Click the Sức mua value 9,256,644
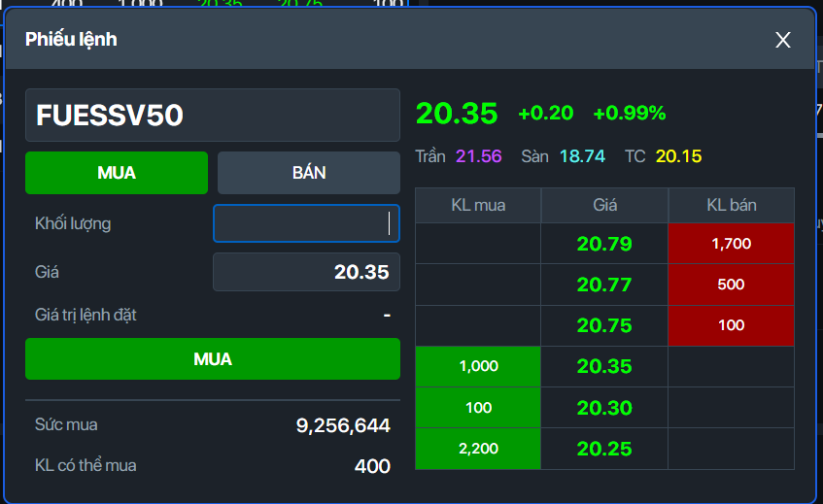This screenshot has width=823, height=504. coord(343,425)
